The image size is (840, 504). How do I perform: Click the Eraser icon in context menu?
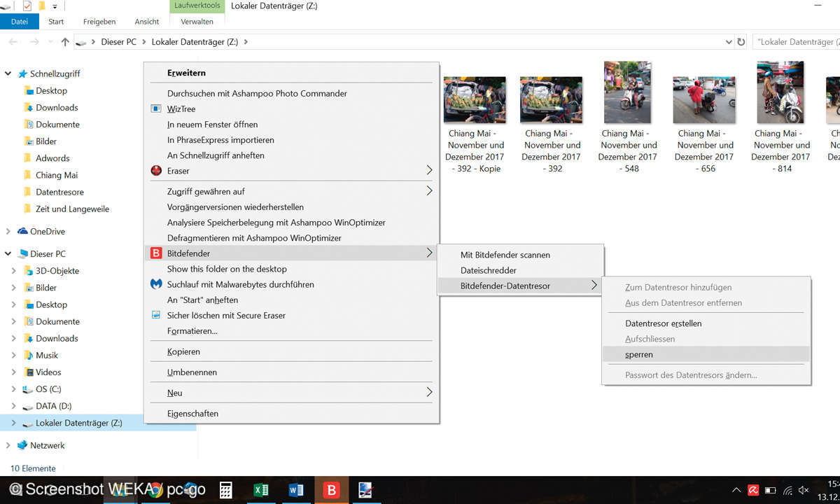pyautogui.click(x=156, y=171)
